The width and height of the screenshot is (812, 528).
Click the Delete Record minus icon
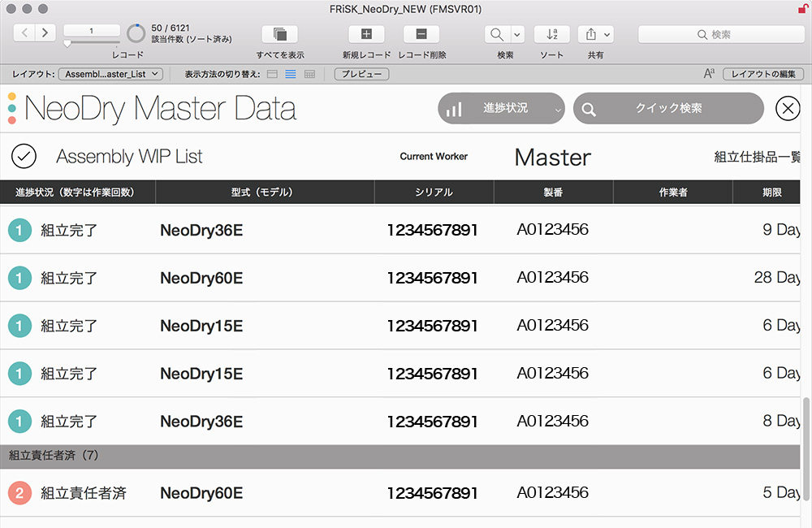click(421, 34)
